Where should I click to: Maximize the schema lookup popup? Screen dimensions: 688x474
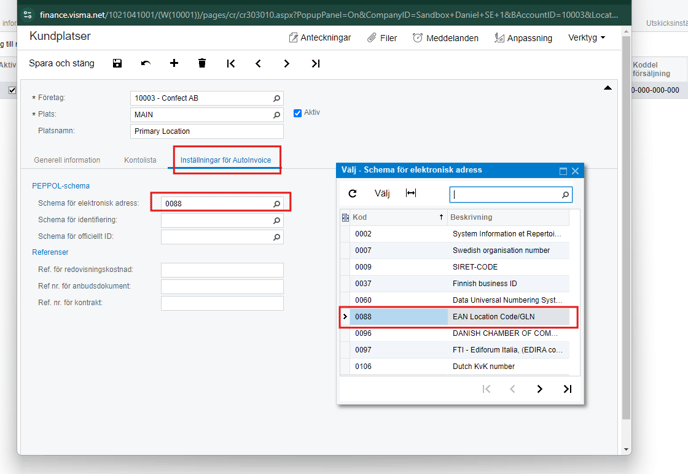[563, 171]
